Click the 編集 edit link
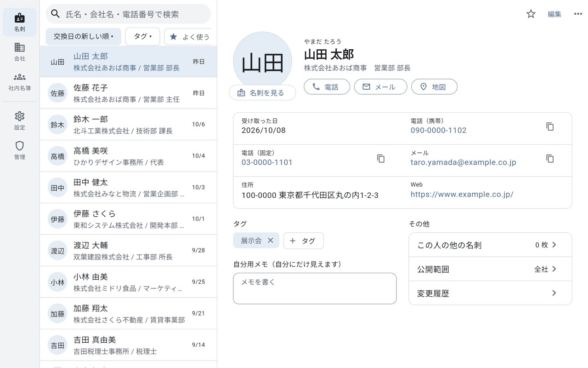 554,14
